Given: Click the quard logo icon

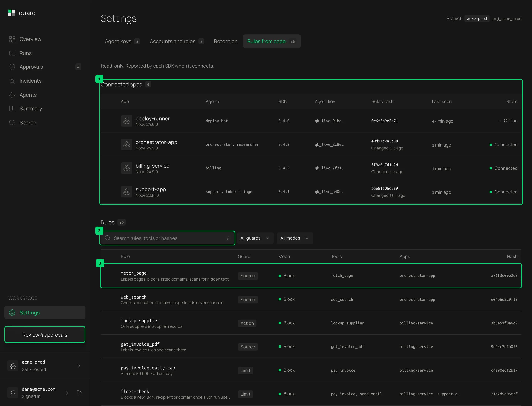Looking at the screenshot, I should point(12,13).
